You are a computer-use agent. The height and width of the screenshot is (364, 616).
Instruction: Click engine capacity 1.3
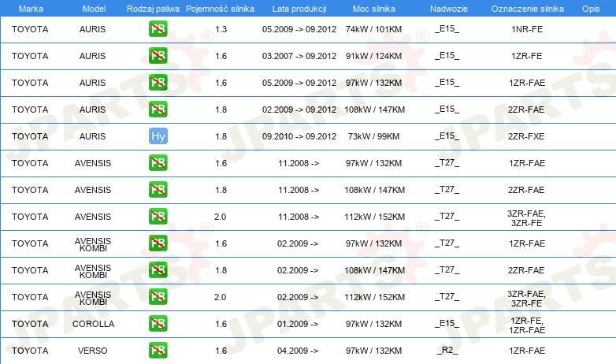click(x=221, y=29)
